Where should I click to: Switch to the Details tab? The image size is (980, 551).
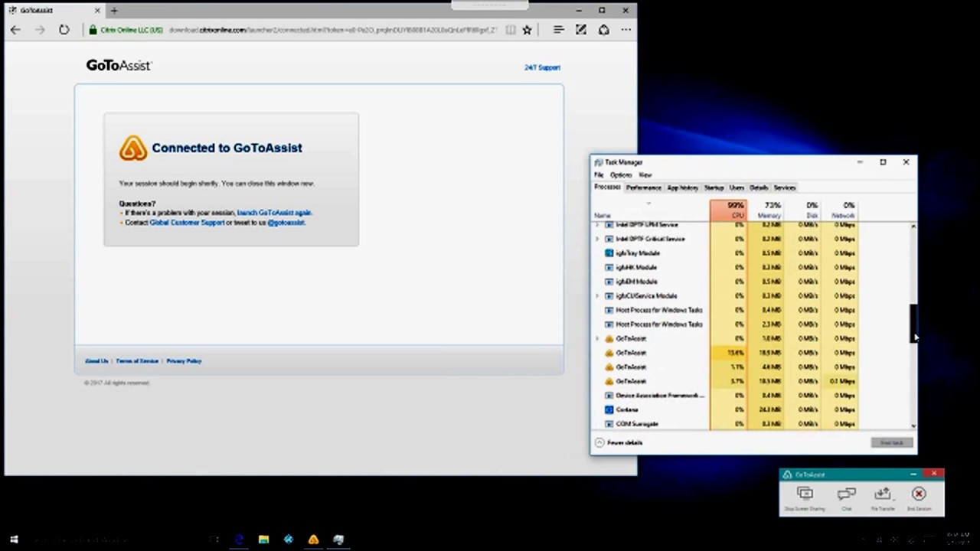pyautogui.click(x=759, y=187)
